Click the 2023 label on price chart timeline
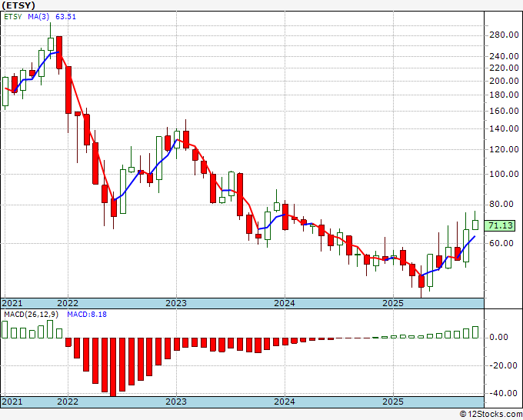Image resolution: width=523 pixels, height=420 pixels. pyautogui.click(x=176, y=303)
